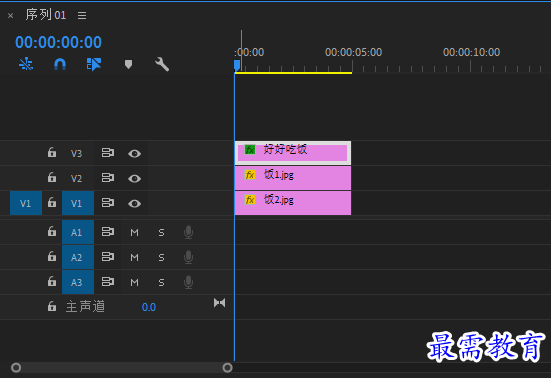Toggle sync lock on track V3

[108, 153]
